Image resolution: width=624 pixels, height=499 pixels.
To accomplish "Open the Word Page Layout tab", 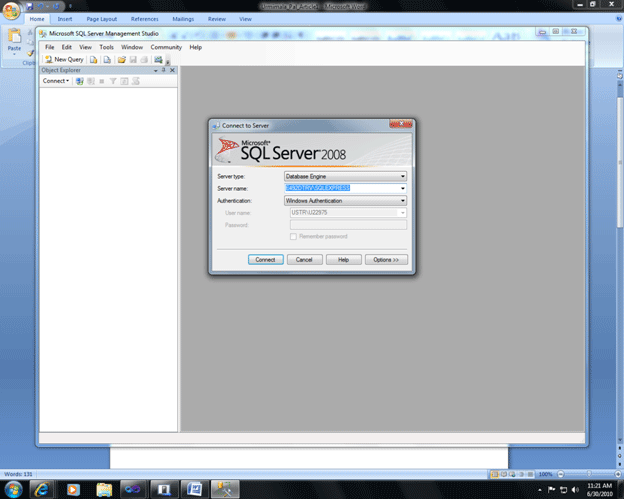I will pos(101,19).
